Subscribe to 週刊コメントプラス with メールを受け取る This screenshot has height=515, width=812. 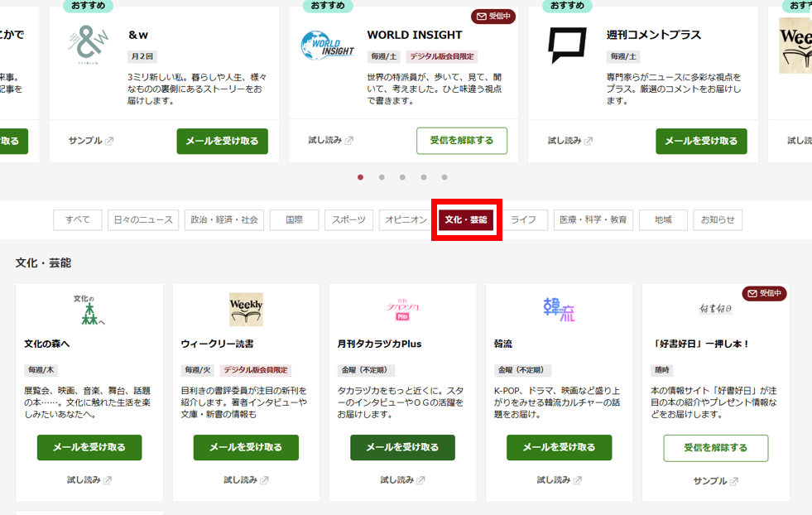pos(701,141)
